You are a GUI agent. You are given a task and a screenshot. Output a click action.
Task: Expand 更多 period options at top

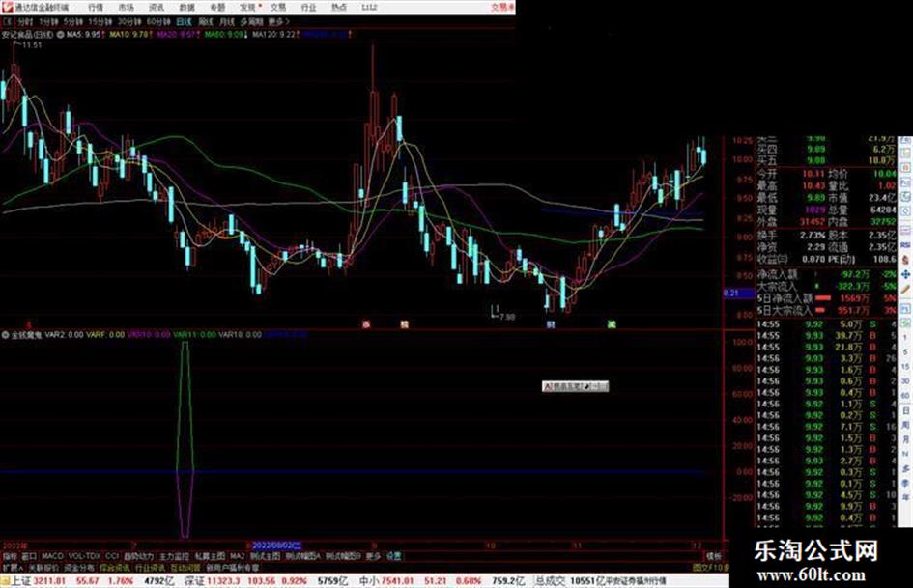click(x=279, y=22)
